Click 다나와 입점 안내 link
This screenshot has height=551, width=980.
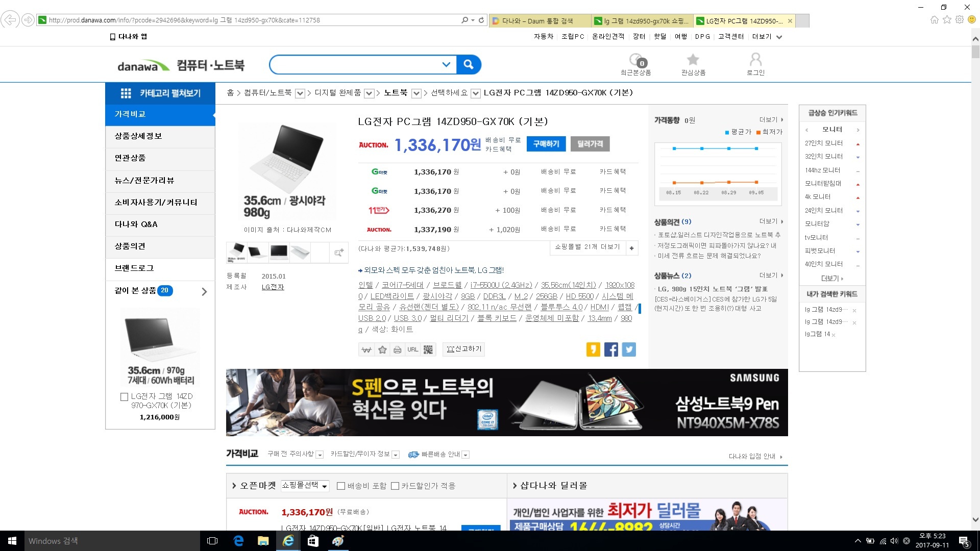[x=755, y=457]
